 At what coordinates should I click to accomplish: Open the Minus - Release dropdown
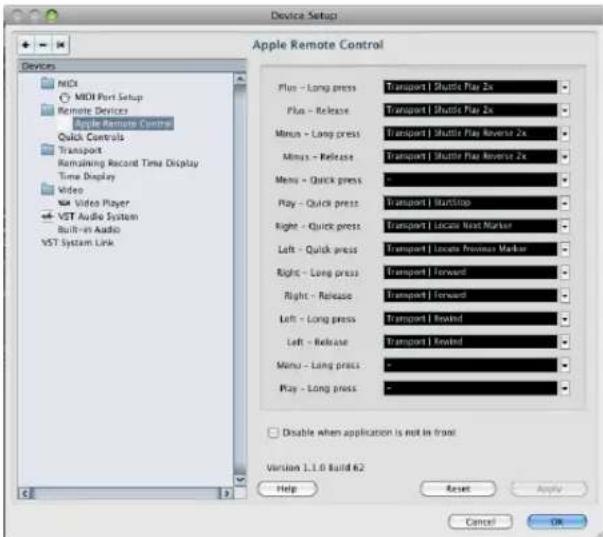[x=564, y=157]
